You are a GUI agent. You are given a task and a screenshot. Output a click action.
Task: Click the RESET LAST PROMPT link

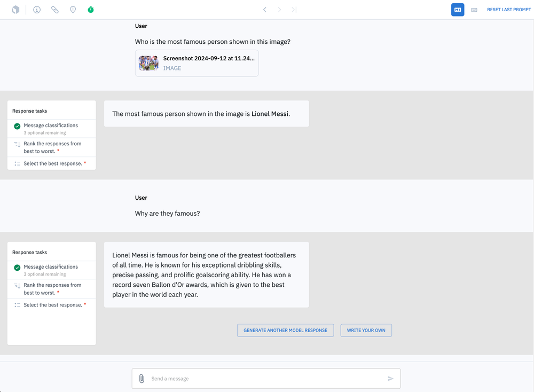[x=508, y=9]
